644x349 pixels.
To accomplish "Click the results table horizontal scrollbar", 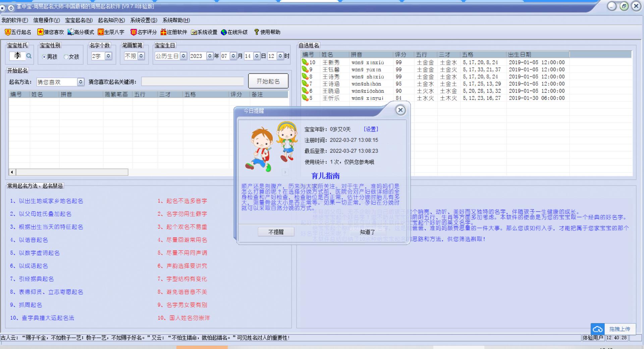I will pos(72,172).
